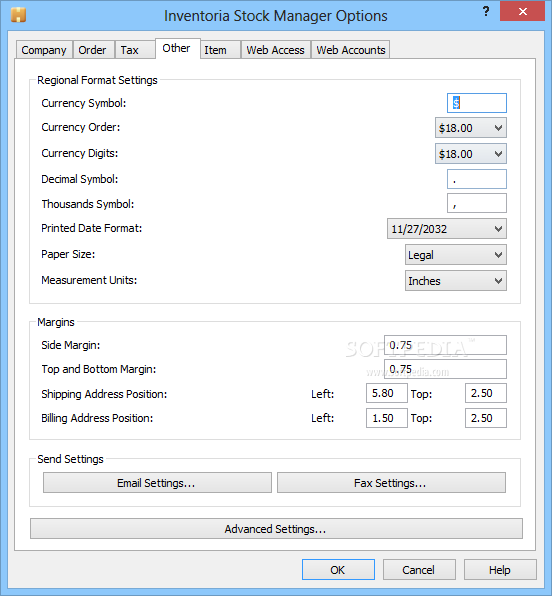Open the Paper Size dropdown
Viewport: 552px width, 596px height.
(x=456, y=255)
